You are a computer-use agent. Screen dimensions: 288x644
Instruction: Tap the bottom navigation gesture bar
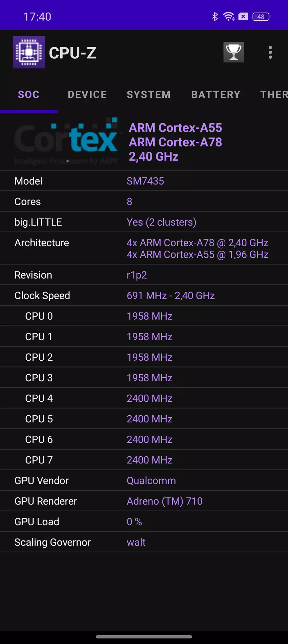pos(144,637)
